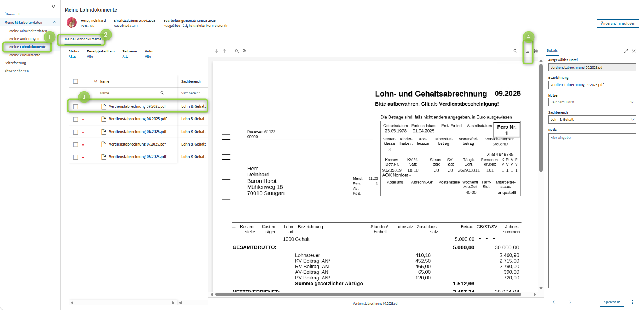Go to next file in Details panel
644x310 pixels.
click(569, 302)
